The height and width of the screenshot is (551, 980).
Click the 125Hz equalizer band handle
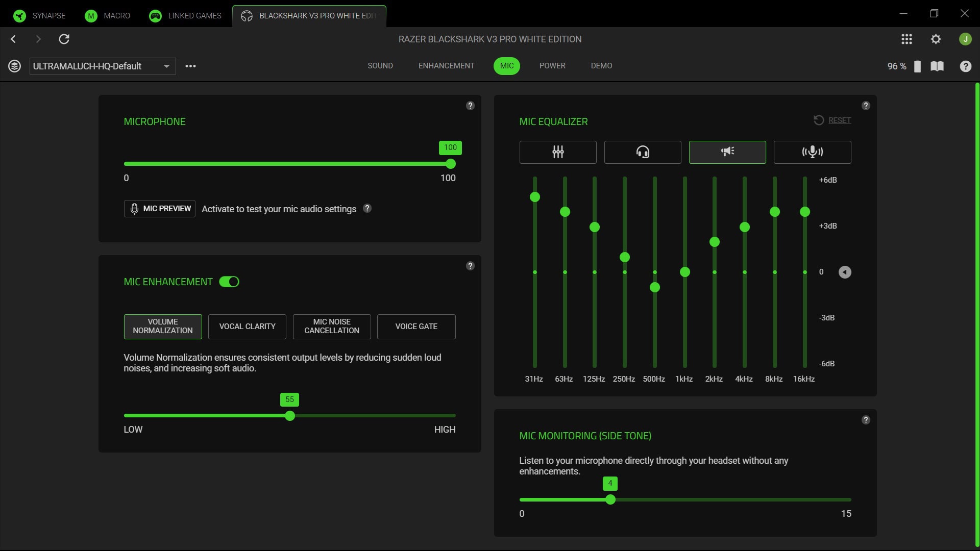[x=595, y=227]
